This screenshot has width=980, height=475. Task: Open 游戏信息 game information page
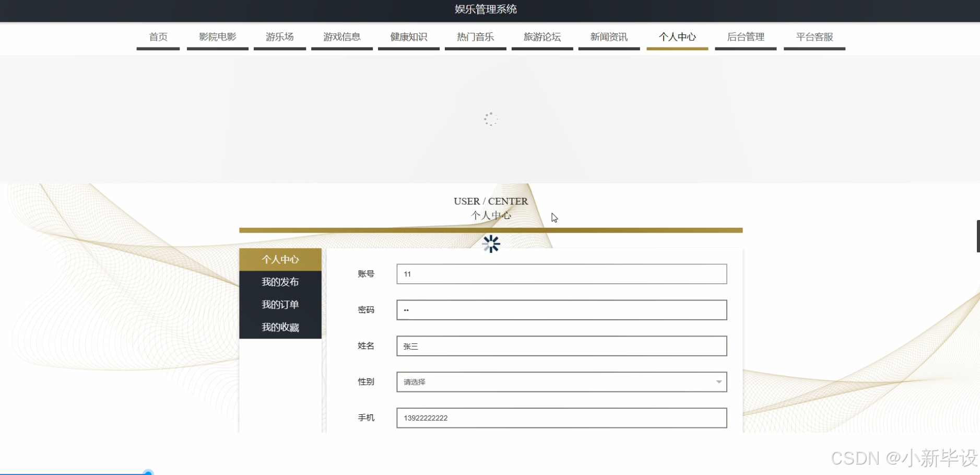pos(342,37)
